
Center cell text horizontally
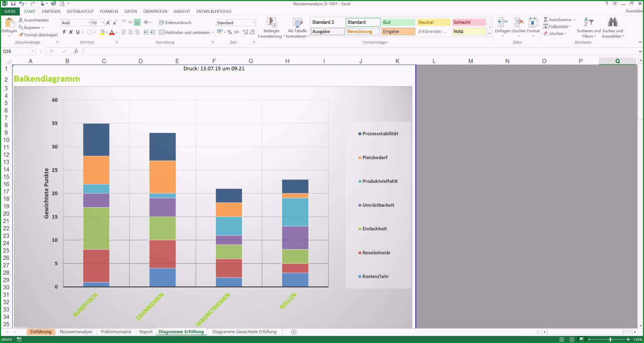pos(130,32)
